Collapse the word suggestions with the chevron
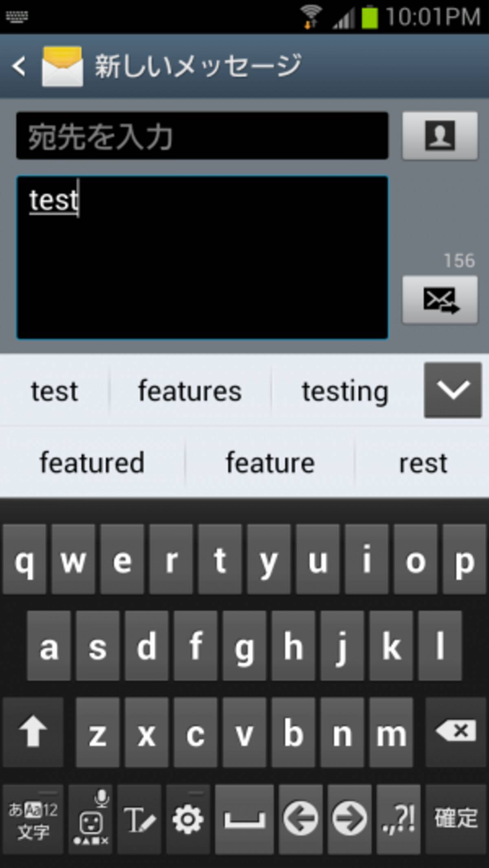This screenshot has height=868, width=489. [x=453, y=390]
